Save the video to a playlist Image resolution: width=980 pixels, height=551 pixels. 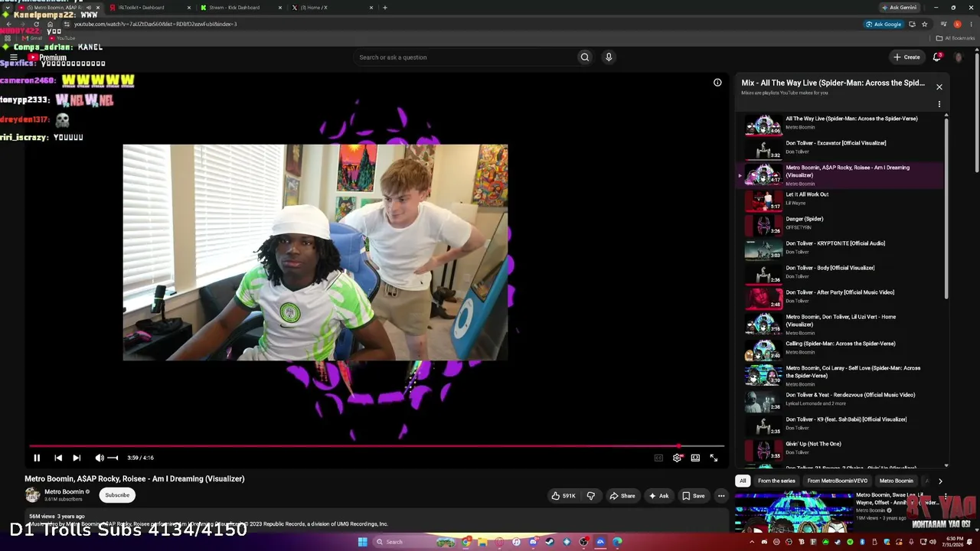click(x=693, y=496)
